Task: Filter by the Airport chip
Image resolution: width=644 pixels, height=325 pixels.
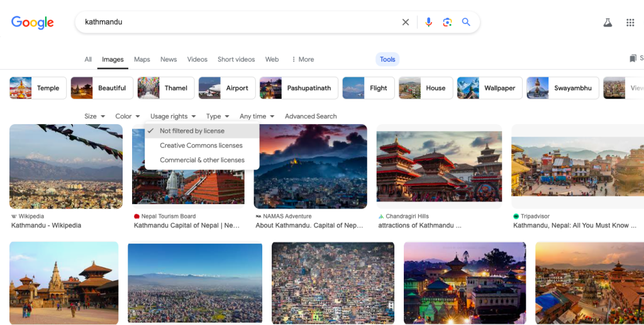Action: 227,88
